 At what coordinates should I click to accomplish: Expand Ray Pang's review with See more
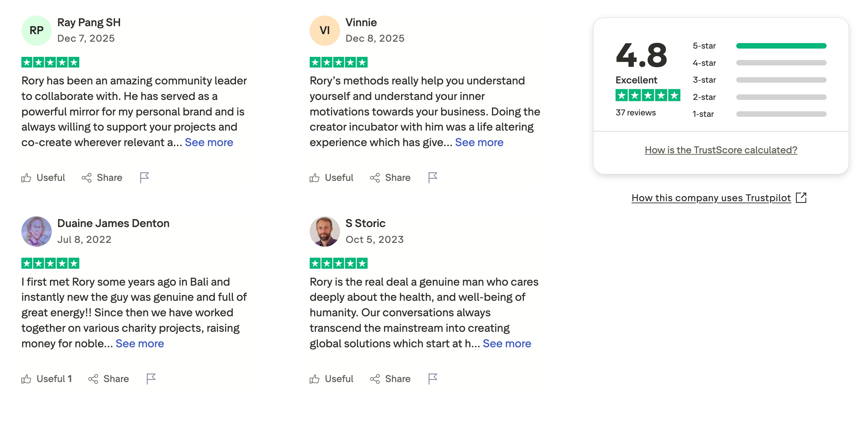click(x=209, y=142)
